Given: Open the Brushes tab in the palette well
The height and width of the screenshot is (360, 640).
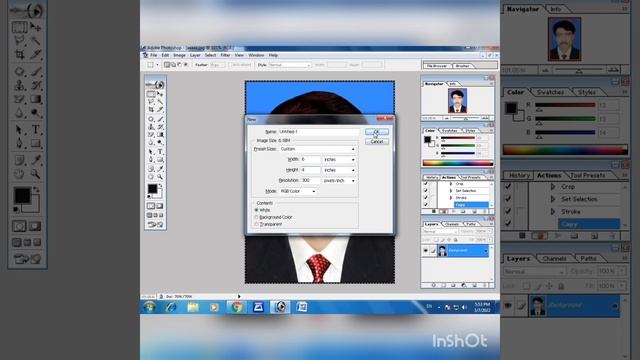Looking at the screenshot, I should pos(462,66).
